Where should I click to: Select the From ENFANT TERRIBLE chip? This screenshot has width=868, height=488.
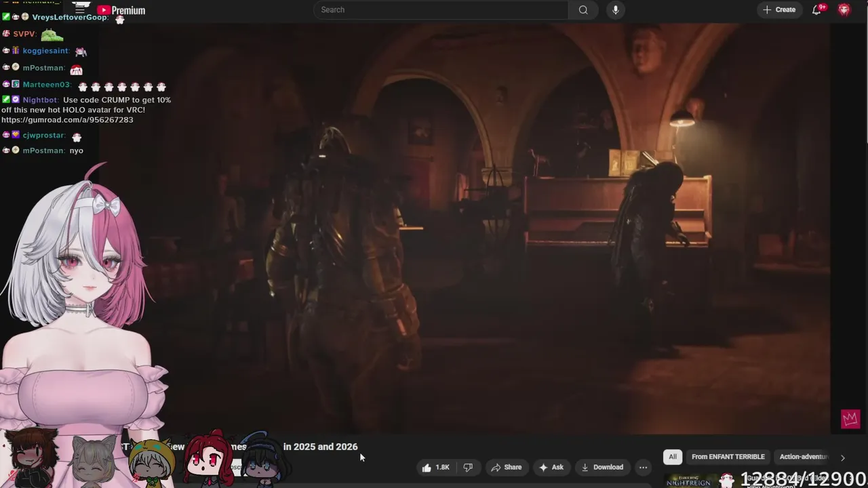click(x=728, y=457)
